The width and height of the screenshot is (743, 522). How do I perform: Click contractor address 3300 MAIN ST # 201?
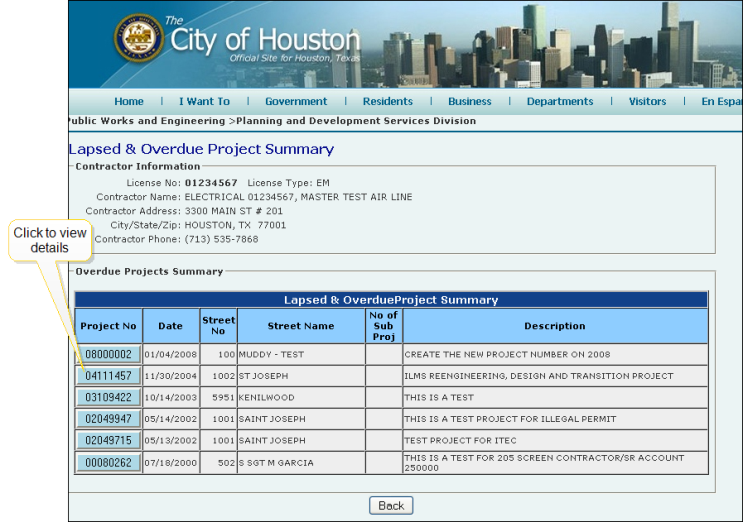pyautogui.click(x=234, y=211)
